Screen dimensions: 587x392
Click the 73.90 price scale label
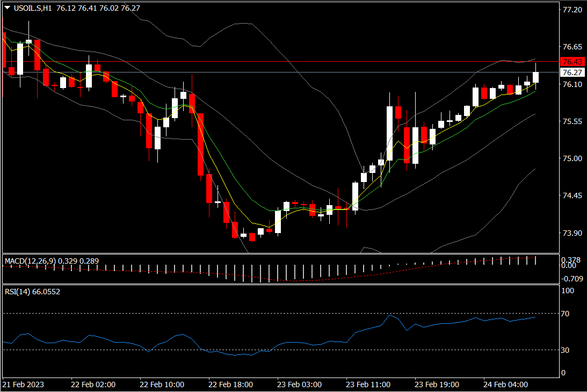(571, 234)
